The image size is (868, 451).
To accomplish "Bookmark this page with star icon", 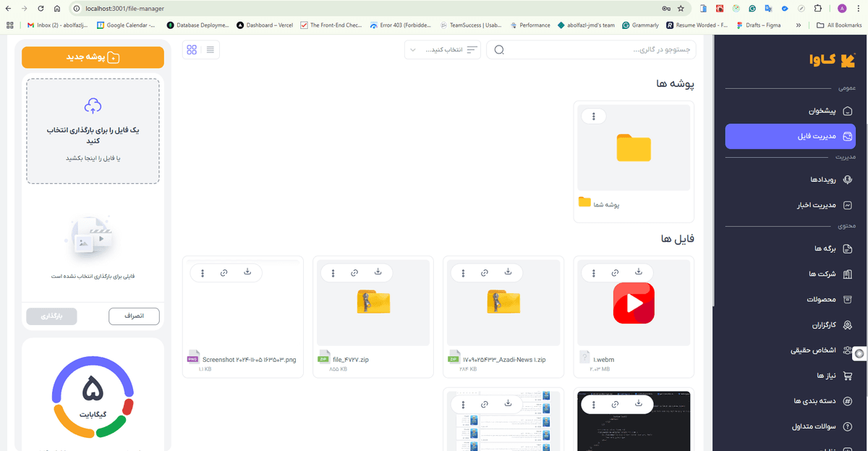I will [x=681, y=9].
